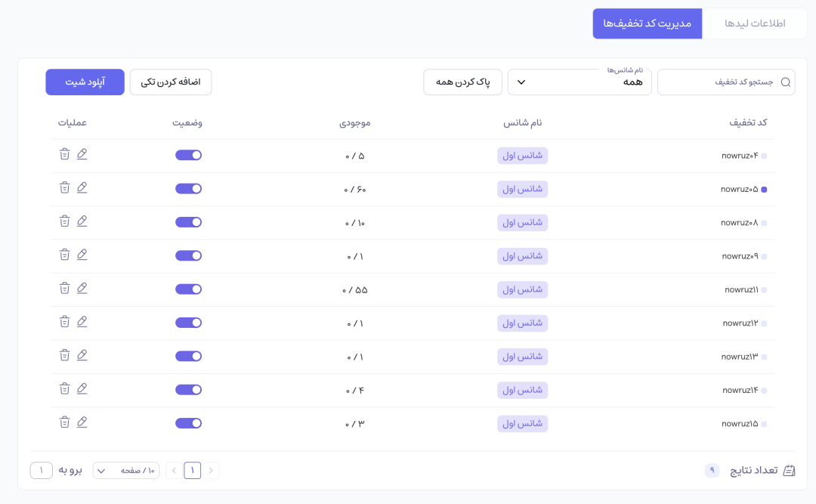This screenshot has width=816, height=504.
Task: Click the next page chevron in pagination
Action: tap(173, 470)
